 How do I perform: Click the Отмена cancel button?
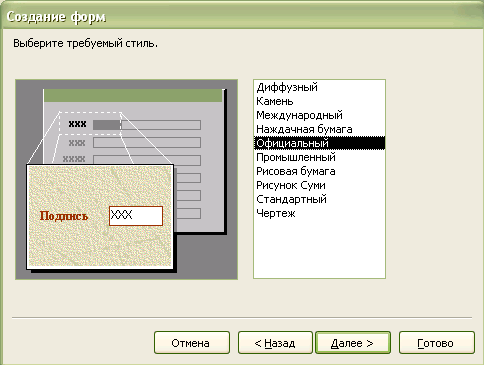point(192,342)
